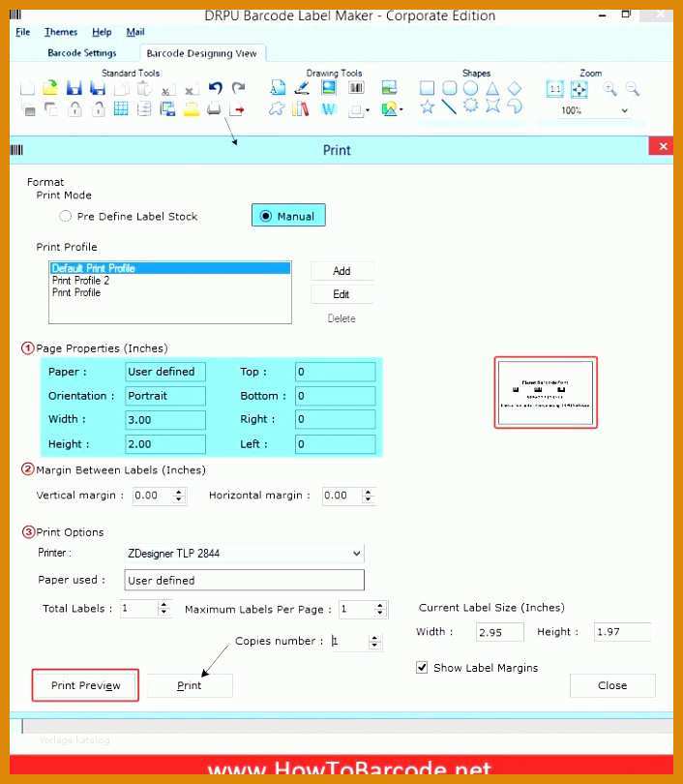683x784 pixels.
Task: Click the Paper used field
Action: point(245,580)
